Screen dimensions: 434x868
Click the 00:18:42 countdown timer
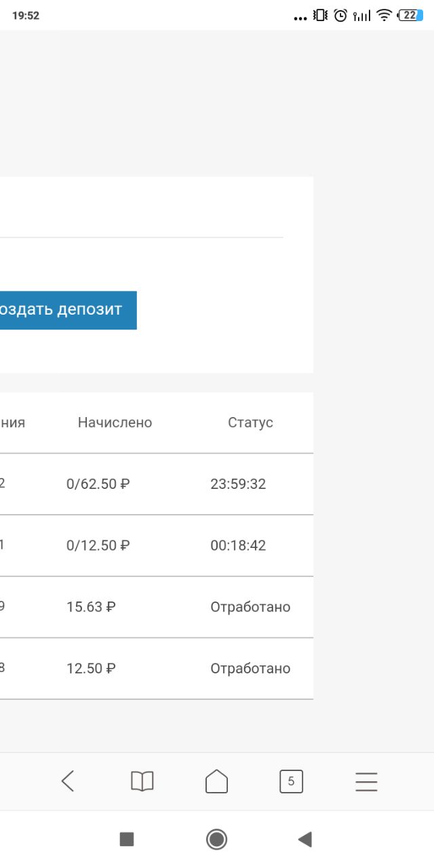coord(238,545)
